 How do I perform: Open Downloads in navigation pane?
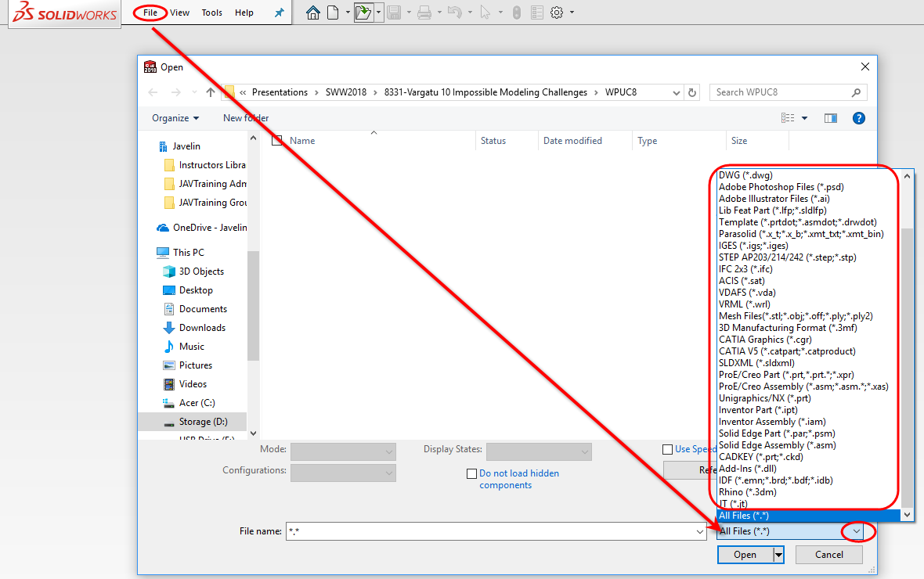[202, 328]
